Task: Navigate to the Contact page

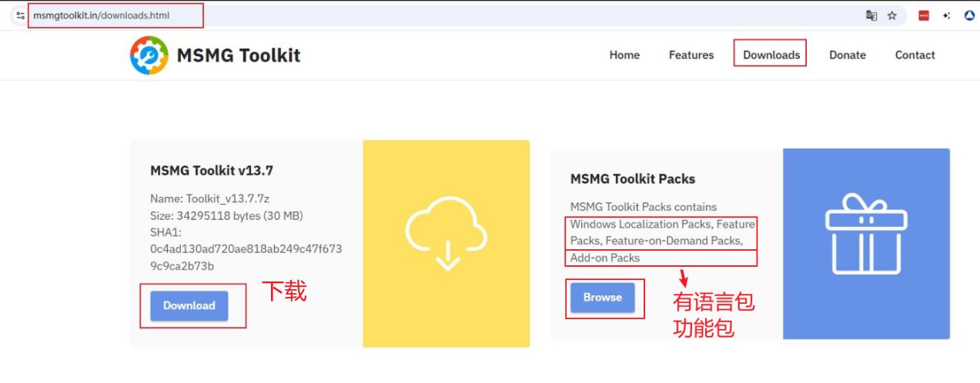Action: [x=915, y=55]
